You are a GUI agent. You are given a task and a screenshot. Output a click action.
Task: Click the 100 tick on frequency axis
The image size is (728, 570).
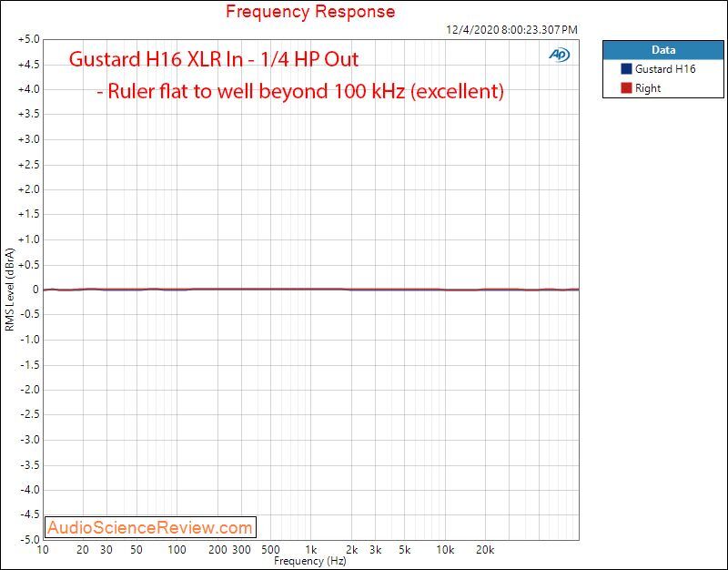[x=177, y=550]
